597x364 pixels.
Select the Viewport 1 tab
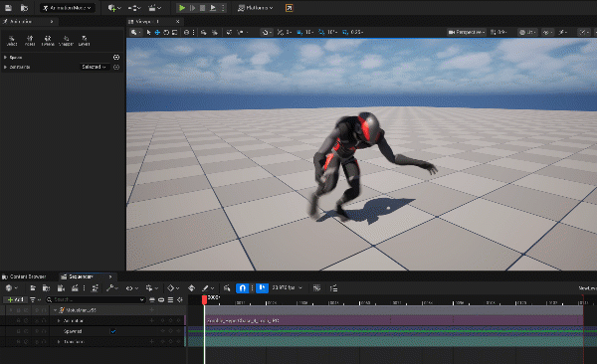pos(147,21)
